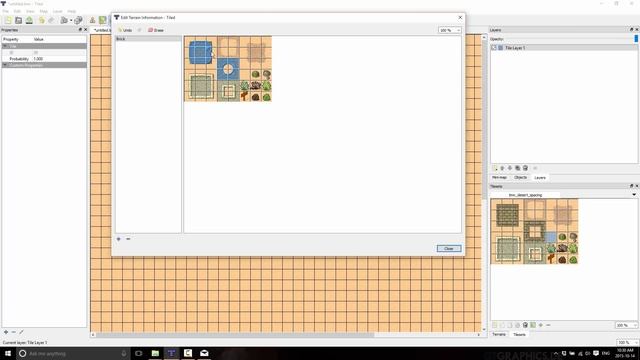Viewport: 640px width, 360px height.
Task: Click the signpost tile in dialog tileset
Action: (x=244, y=96)
